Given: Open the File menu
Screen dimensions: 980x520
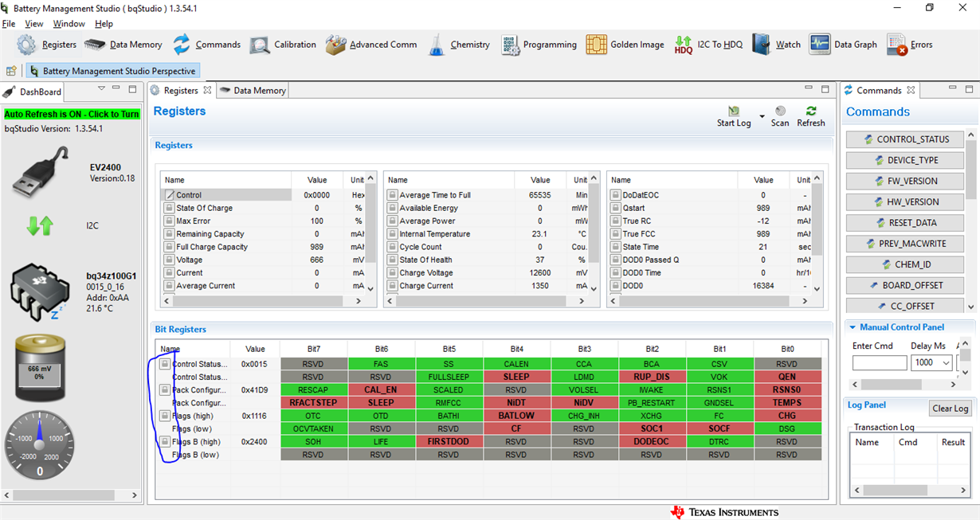Looking at the screenshot, I should pos(9,24).
